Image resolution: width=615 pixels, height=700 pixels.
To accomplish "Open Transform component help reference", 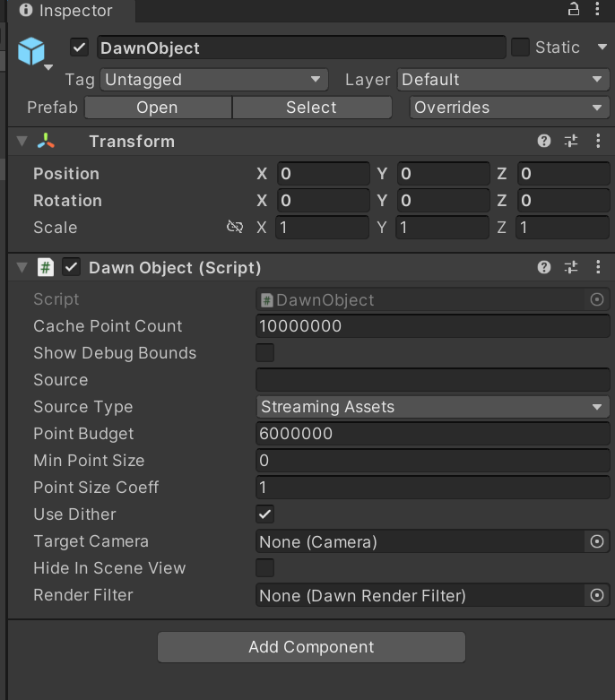I will [544, 142].
